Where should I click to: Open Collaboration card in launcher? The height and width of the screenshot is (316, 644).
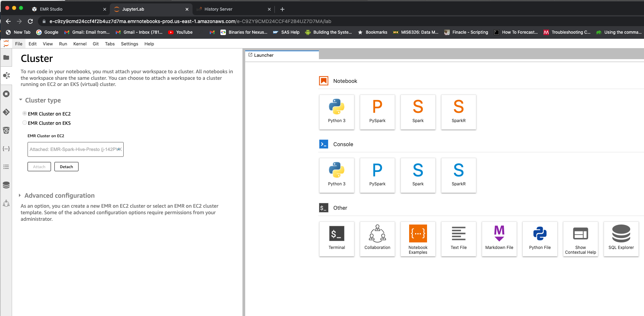point(377,239)
